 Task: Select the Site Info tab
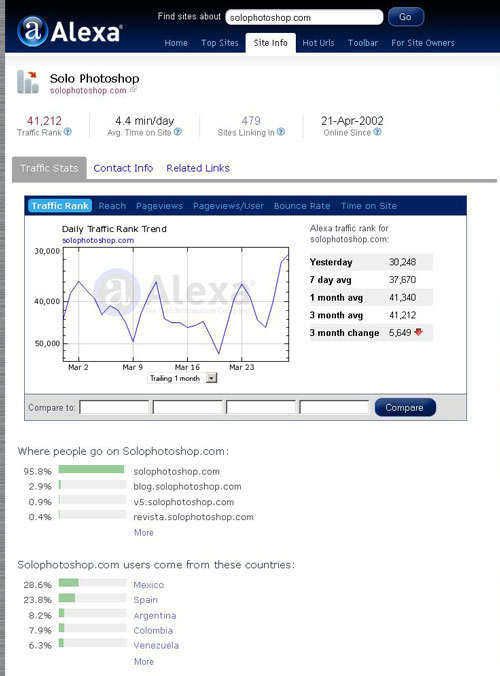point(271,43)
